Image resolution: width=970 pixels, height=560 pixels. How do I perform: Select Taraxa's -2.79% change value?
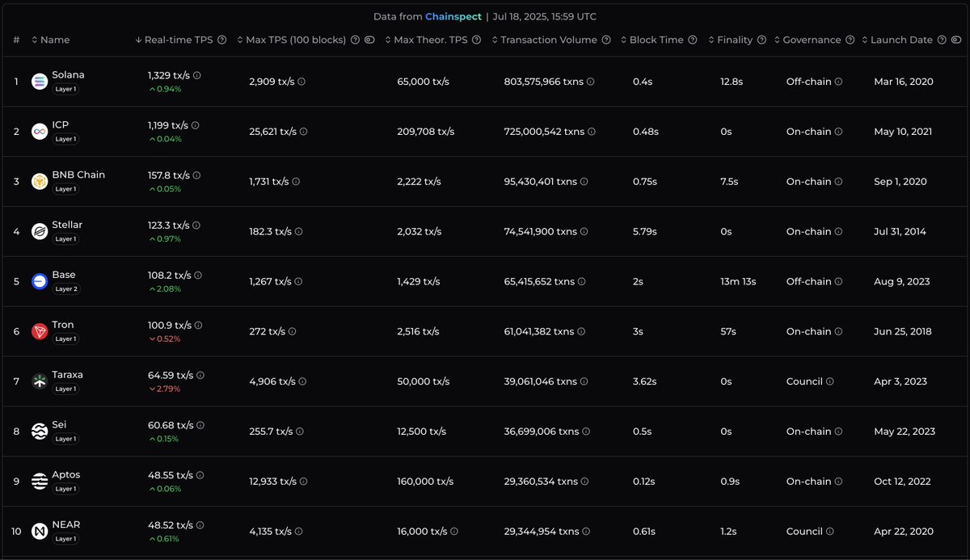click(x=164, y=389)
